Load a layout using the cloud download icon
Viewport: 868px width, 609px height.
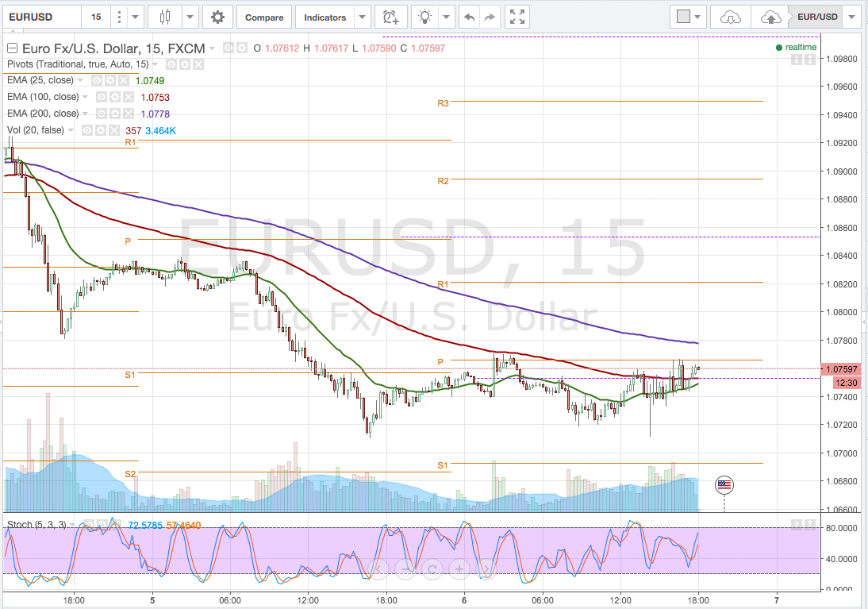pos(729,16)
